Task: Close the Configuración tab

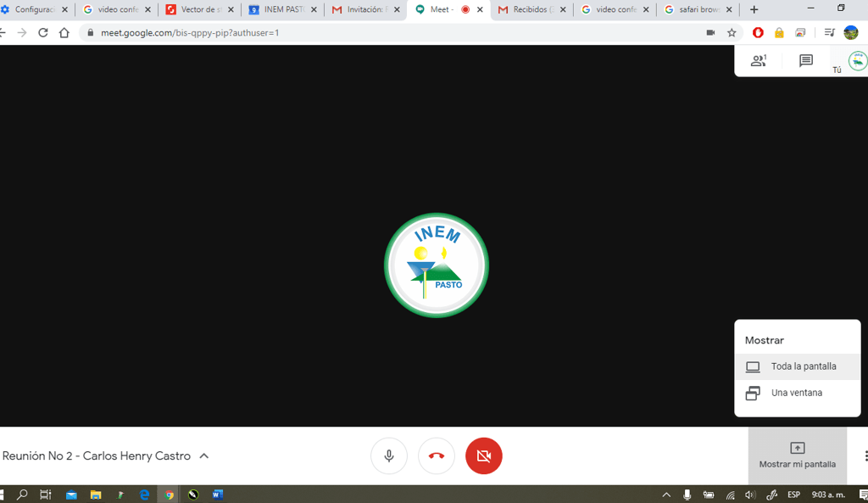Action: click(64, 9)
